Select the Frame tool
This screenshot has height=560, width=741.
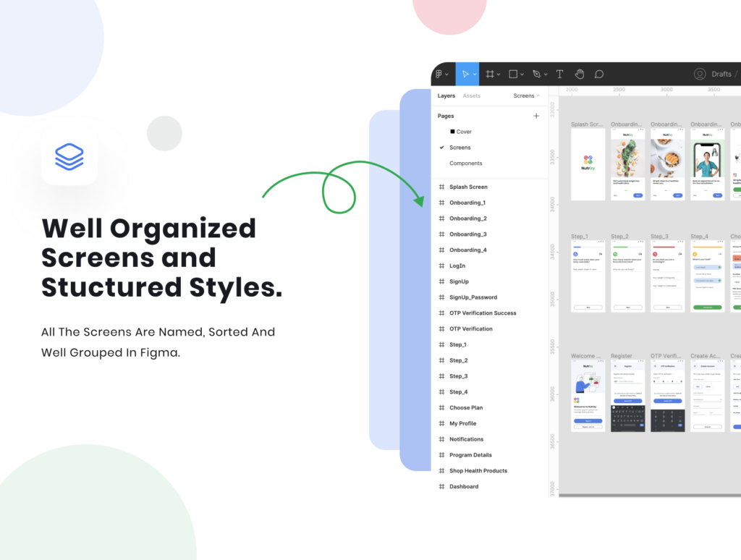pos(490,74)
